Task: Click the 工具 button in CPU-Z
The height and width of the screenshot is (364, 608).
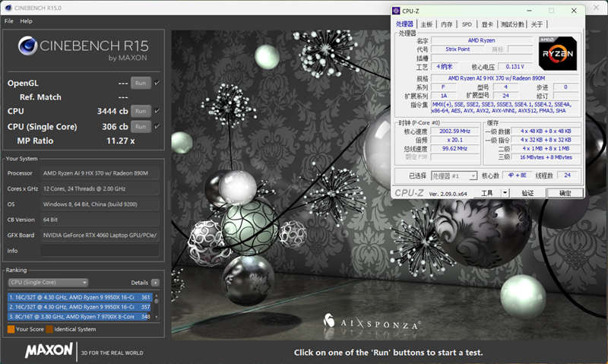Action: coord(487,193)
